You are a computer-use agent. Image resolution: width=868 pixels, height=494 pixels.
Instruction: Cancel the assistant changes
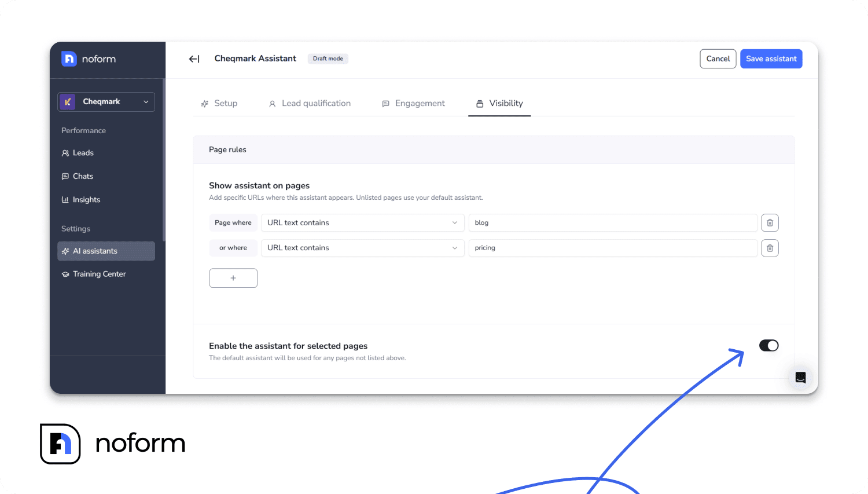[x=718, y=58]
